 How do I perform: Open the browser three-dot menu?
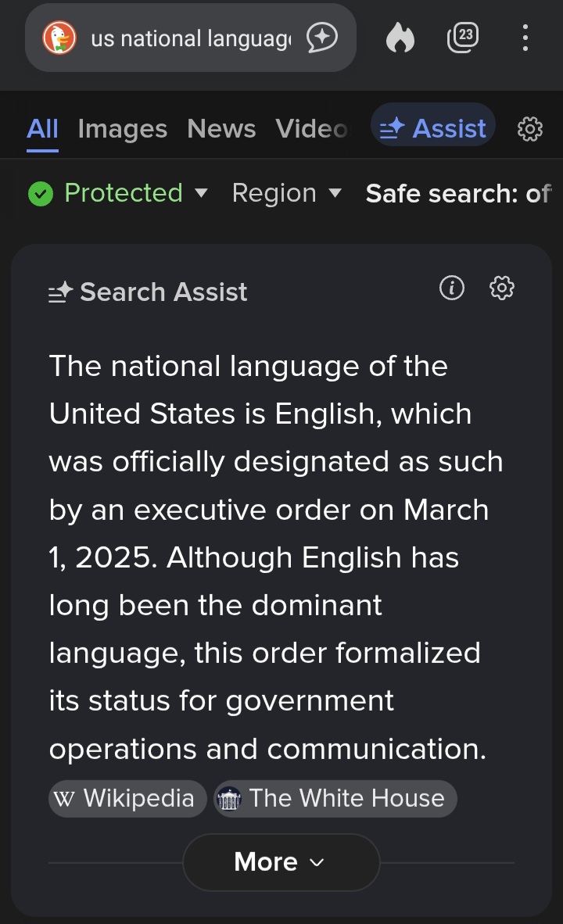pos(525,38)
